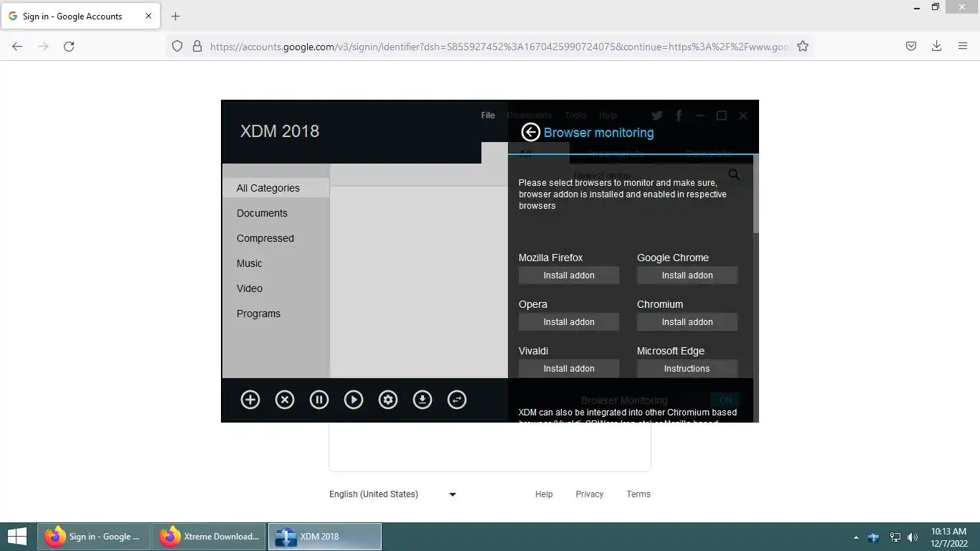Click the volume speaker tray icon

tap(913, 537)
